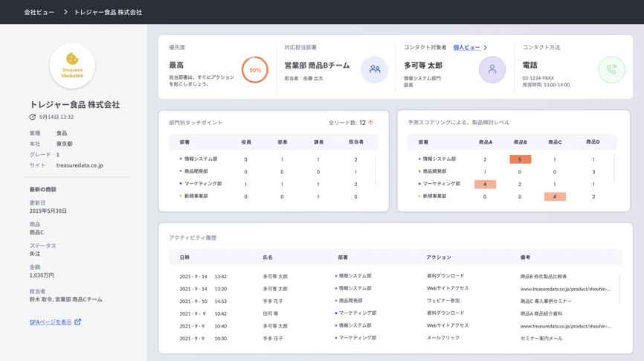Click phone number 03-1234-98XX
The image size is (644, 361).
click(x=538, y=78)
